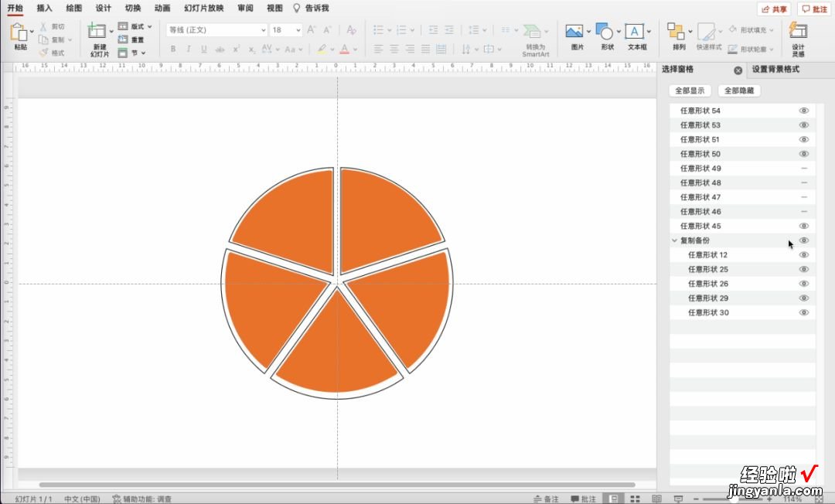The width and height of the screenshot is (835, 504).
Task: Close the 选择窗格 pane
Action: click(x=738, y=70)
